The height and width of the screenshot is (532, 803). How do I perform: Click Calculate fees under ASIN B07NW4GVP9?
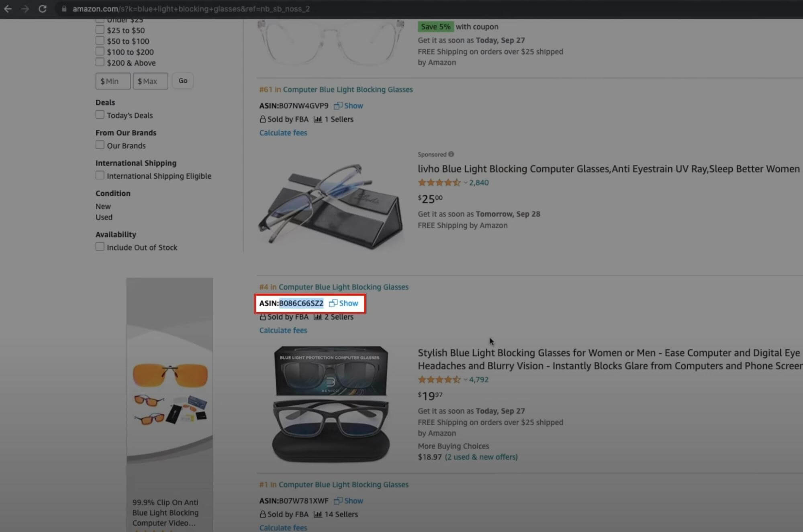283,133
